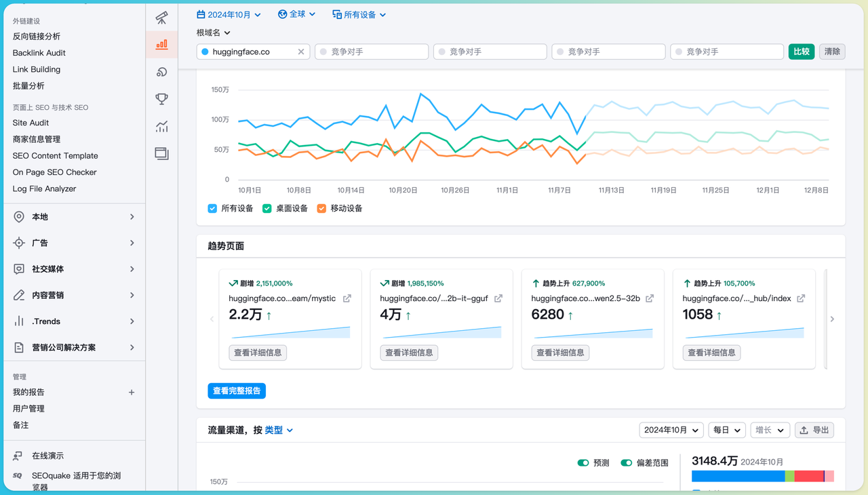Image resolution: width=868 pixels, height=495 pixels.
Task: Click 查看详细信息 on the eam/mystic card
Action: pos(258,353)
